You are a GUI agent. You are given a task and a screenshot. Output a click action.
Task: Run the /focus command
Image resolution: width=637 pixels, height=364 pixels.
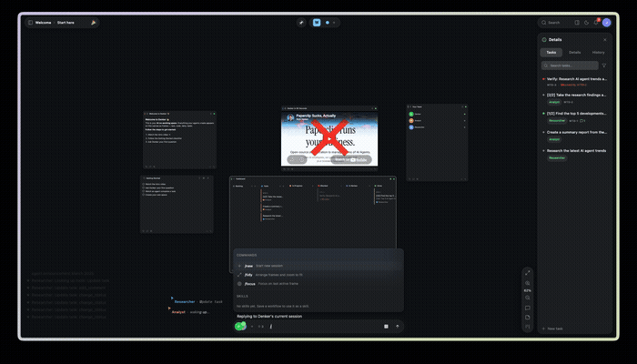318,284
